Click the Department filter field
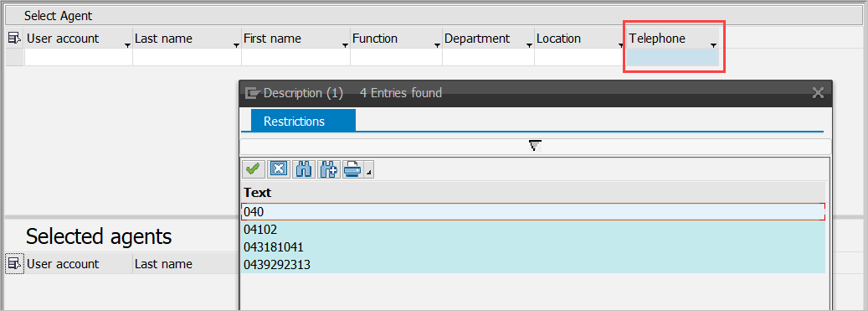 click(488, 57)
